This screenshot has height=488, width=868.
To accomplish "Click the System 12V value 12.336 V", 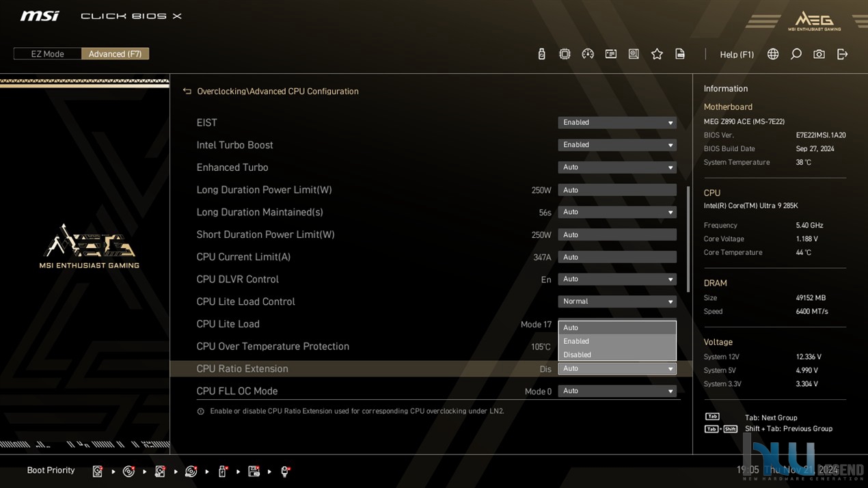I will (809, 357).
